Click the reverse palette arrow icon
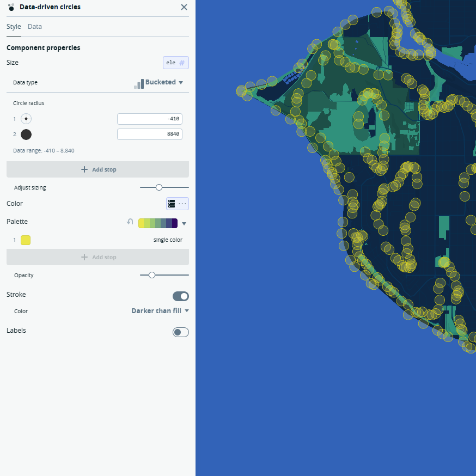 130,222
